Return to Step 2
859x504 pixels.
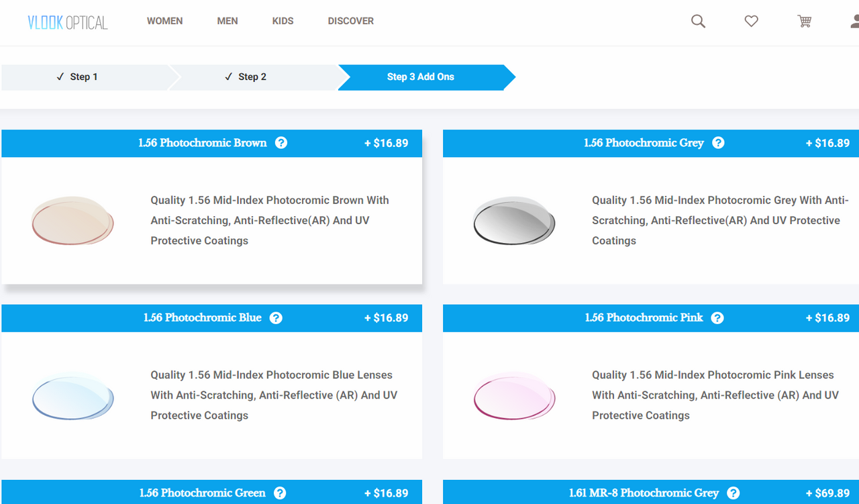(x=253, y=77)
